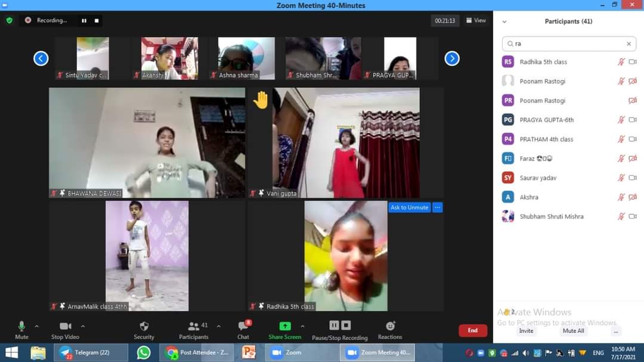Select second Poonam Rastogi with PR avatar
The image size is (644, 362).
tap(569, 100)
